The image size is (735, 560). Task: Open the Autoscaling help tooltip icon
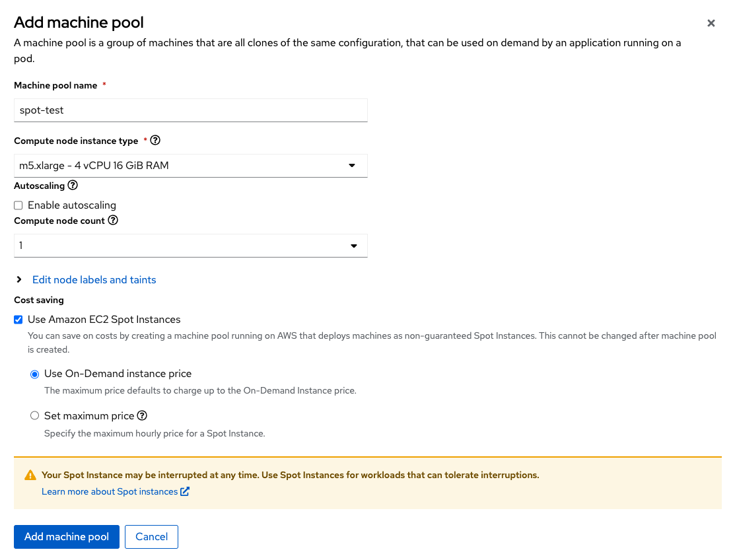(x=73, y=185)
